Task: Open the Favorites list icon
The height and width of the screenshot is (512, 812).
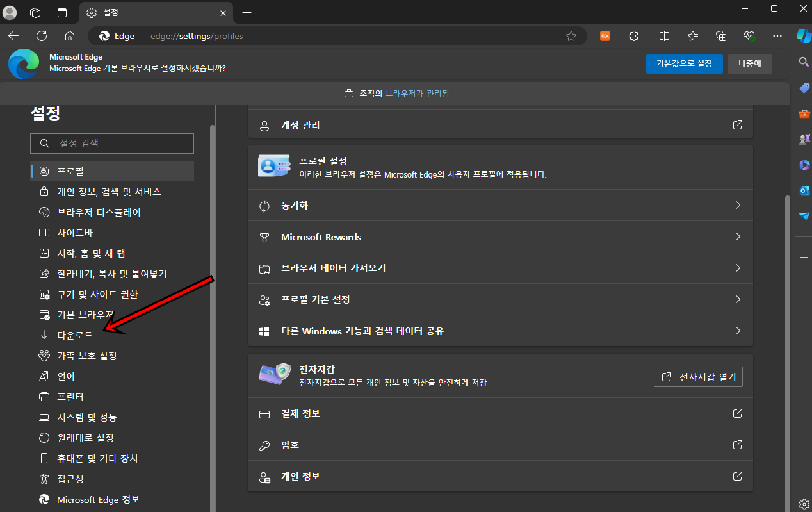Action: click(693, 36)
